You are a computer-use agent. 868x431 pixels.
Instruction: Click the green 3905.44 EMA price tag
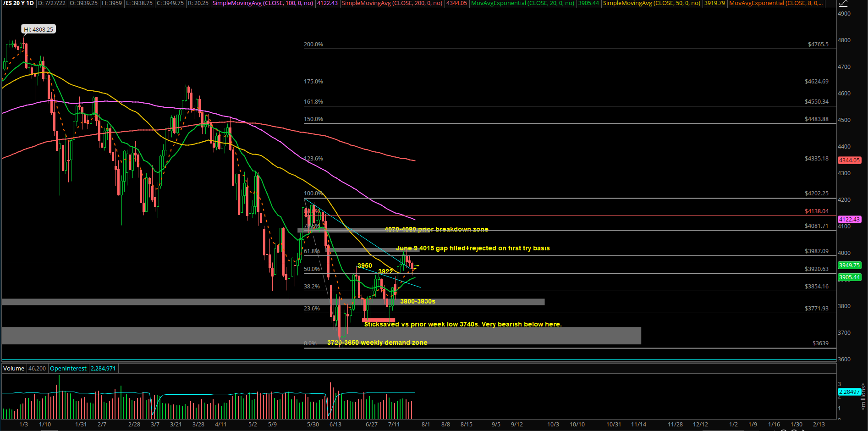point(849,277)
